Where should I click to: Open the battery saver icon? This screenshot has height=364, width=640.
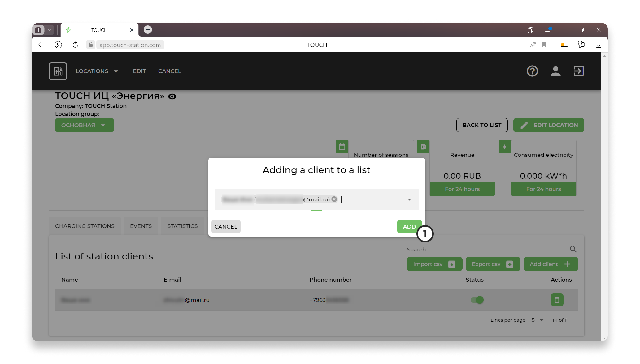click(x=564, y=45)
